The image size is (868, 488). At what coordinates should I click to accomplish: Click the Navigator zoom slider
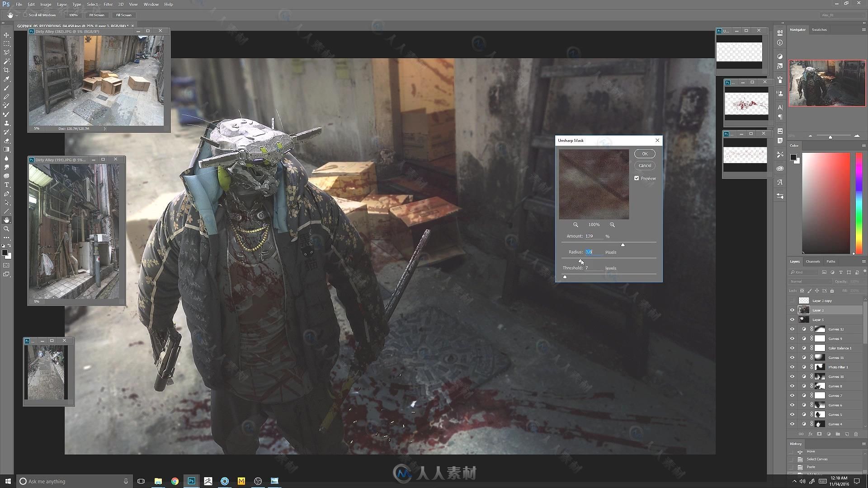click(x=830, y=136)
